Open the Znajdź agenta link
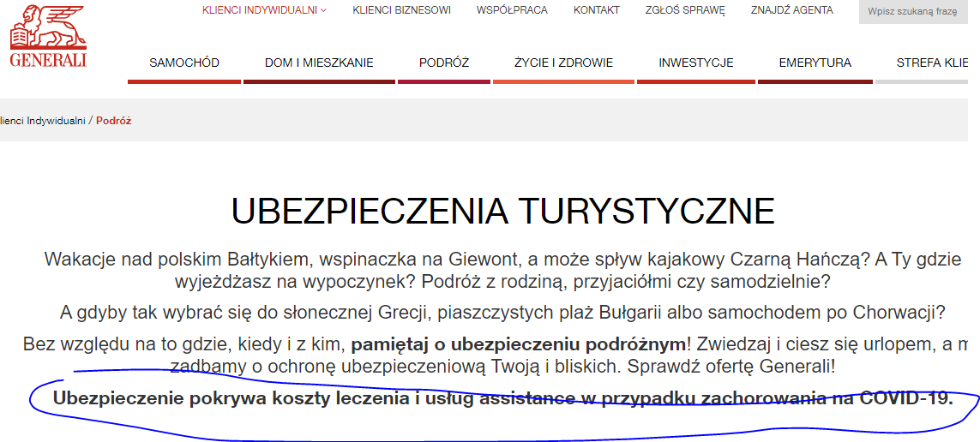Image resolution: width=980 pixels, height=442 pixels. [x=792, y=10]
